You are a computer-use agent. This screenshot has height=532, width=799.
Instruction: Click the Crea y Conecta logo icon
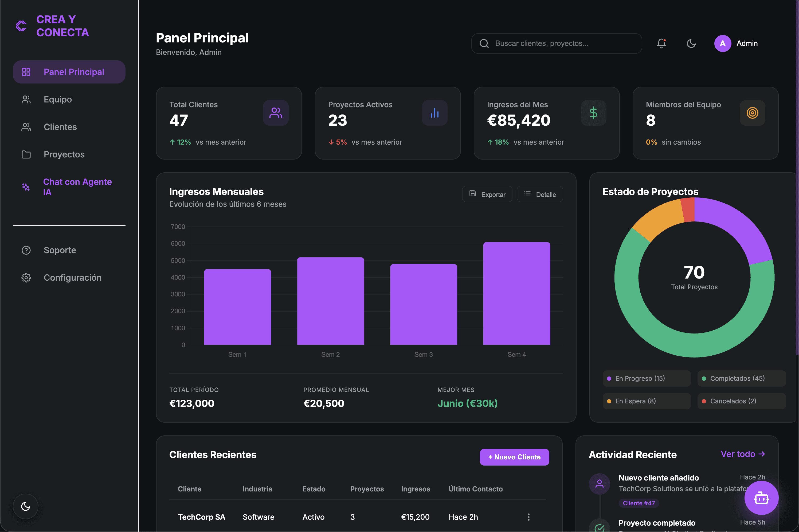(x=21, y=26)
